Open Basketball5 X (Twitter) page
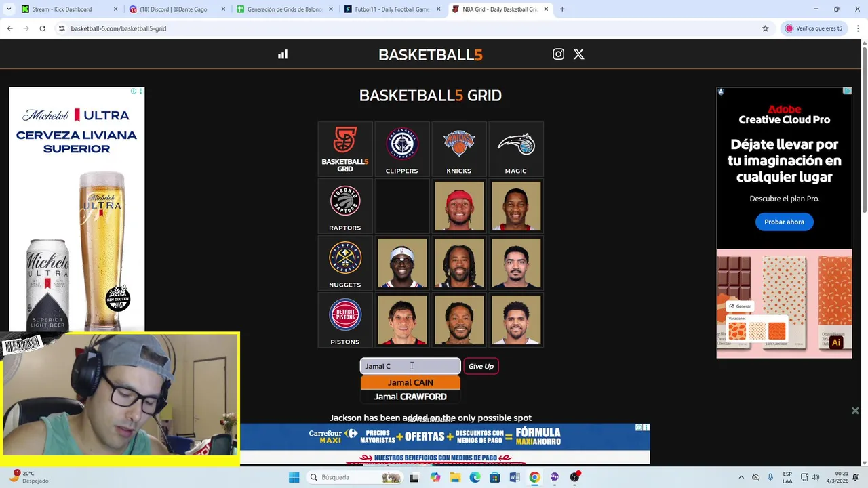 pyautogui.click(x=578, y=54)
